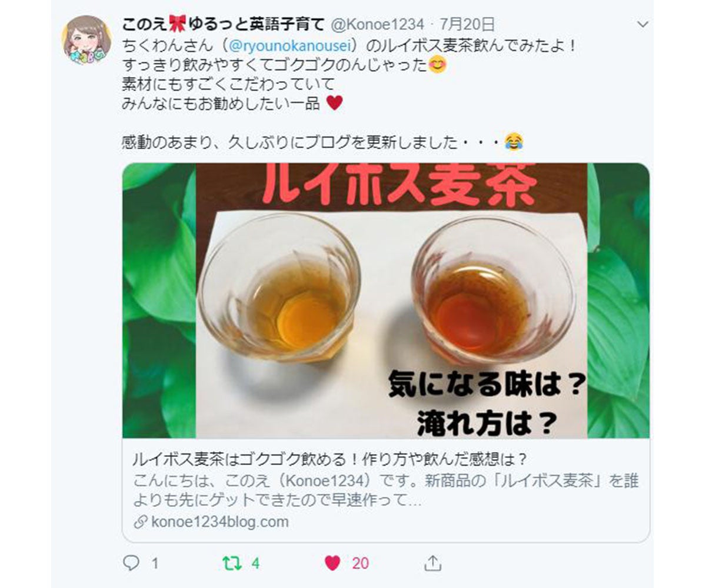The image size is (706, 588).
Task: Click the link chain icon beside domain
Action: [x=140, y=522]
